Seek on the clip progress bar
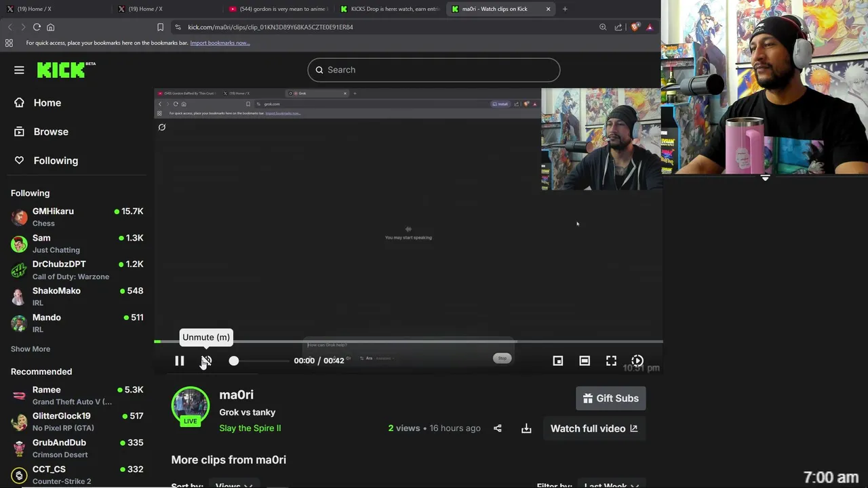This screenshot has width=868, height=488. pyautogui.click(x=408, y=342)
